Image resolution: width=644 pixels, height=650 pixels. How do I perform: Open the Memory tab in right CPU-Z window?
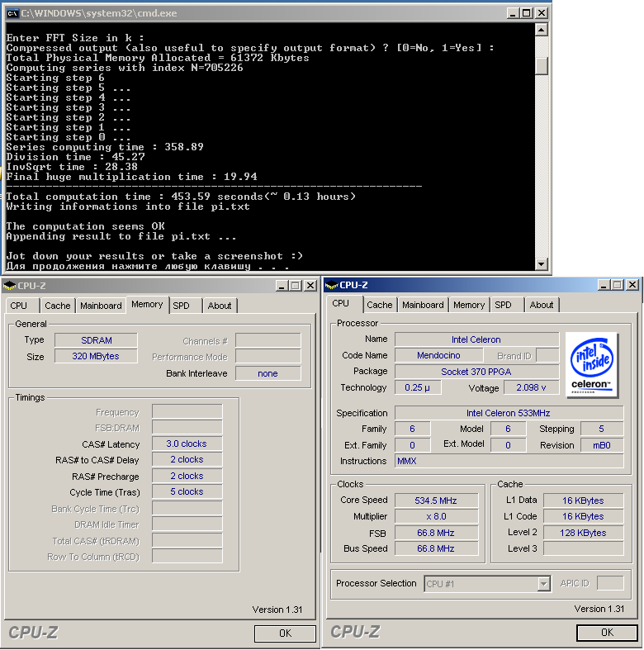point(469,305)
